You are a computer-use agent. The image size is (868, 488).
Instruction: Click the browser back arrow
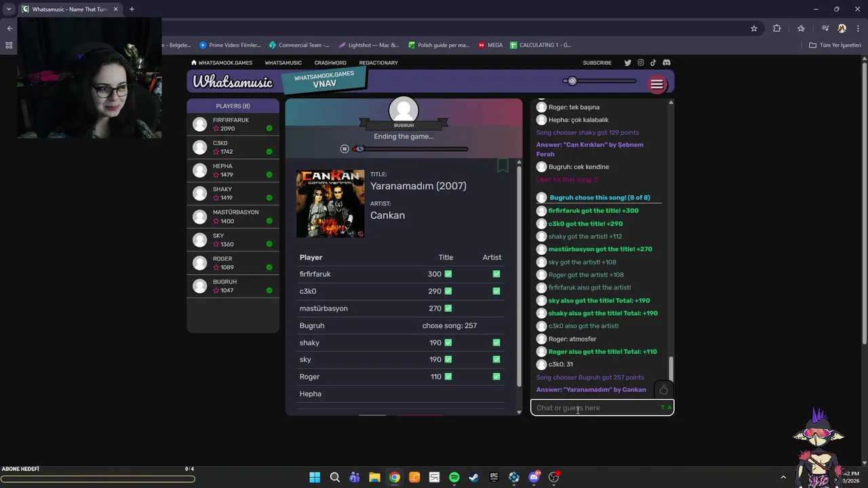click(9, 28)
